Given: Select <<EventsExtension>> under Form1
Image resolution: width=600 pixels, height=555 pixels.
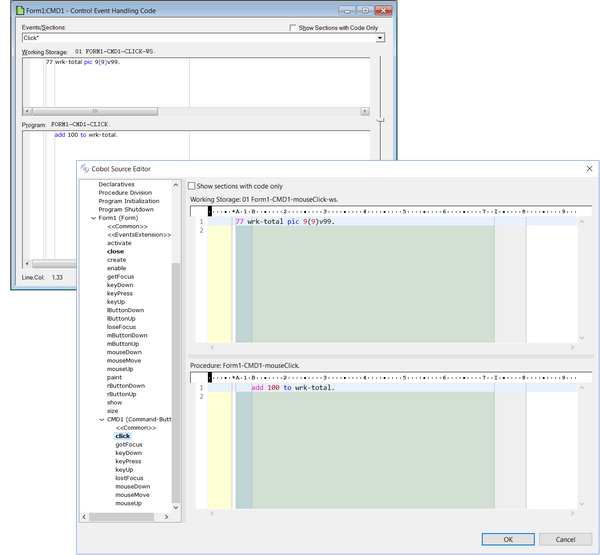Looking at the screenshot, I should click(x=139, y=235).
